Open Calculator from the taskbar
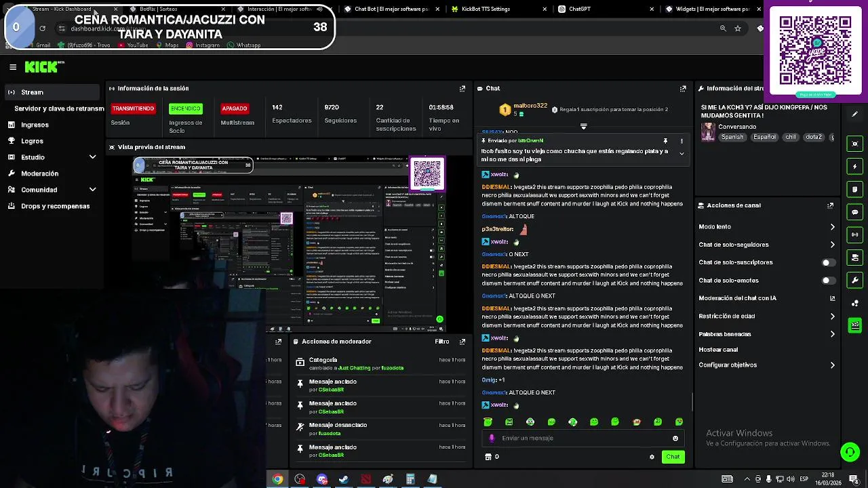The image size is (868, 488). click(410, 479)
